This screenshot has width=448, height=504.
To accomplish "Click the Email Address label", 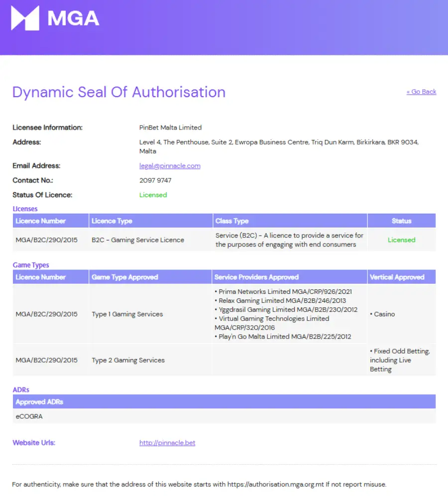I will 36,166.
